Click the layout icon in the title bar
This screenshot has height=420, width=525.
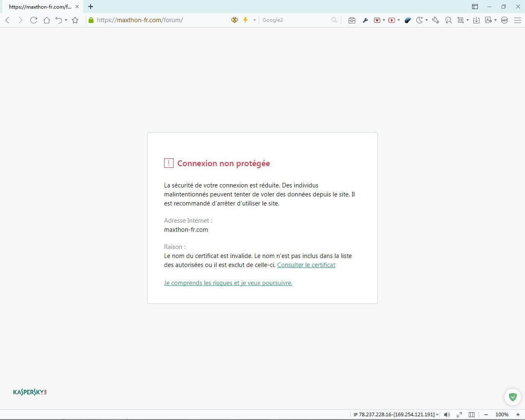coord(475,7)
